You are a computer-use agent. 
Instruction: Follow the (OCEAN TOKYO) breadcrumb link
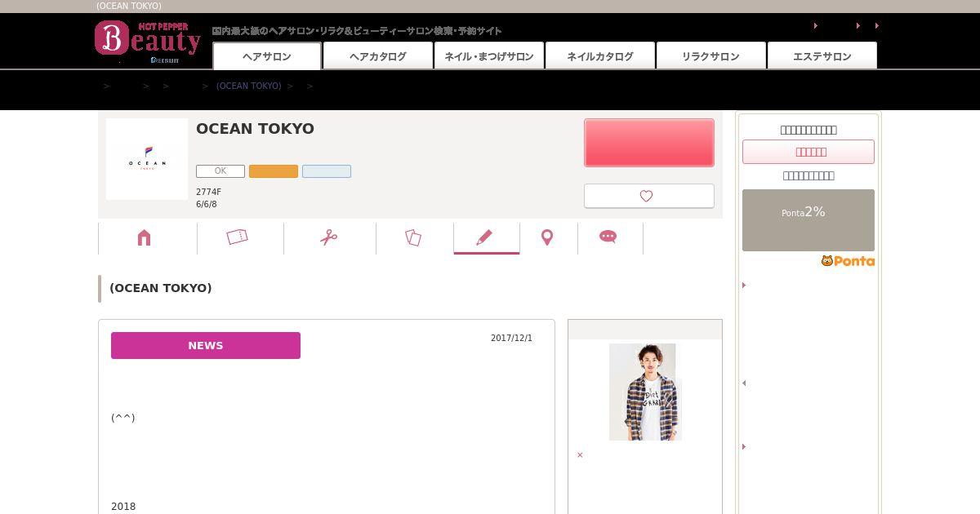click(x=248, y=86)
